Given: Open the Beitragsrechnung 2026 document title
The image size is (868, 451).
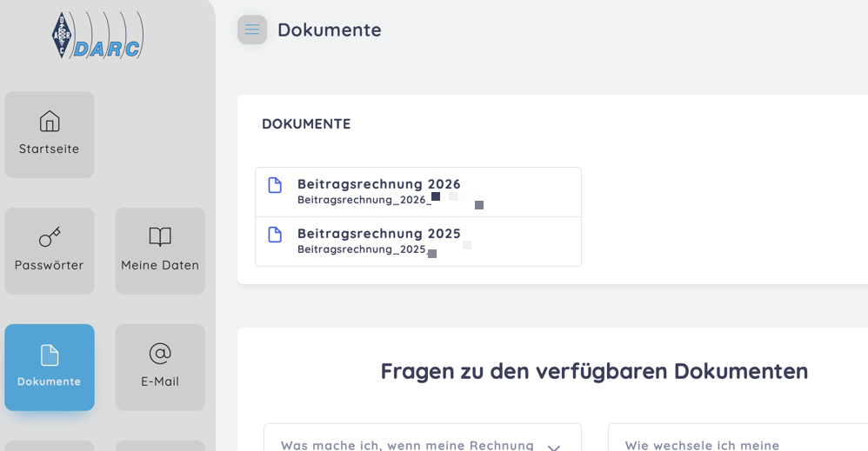Looking at the screenshot, I should pyautogui.click(x=378, y=184).
